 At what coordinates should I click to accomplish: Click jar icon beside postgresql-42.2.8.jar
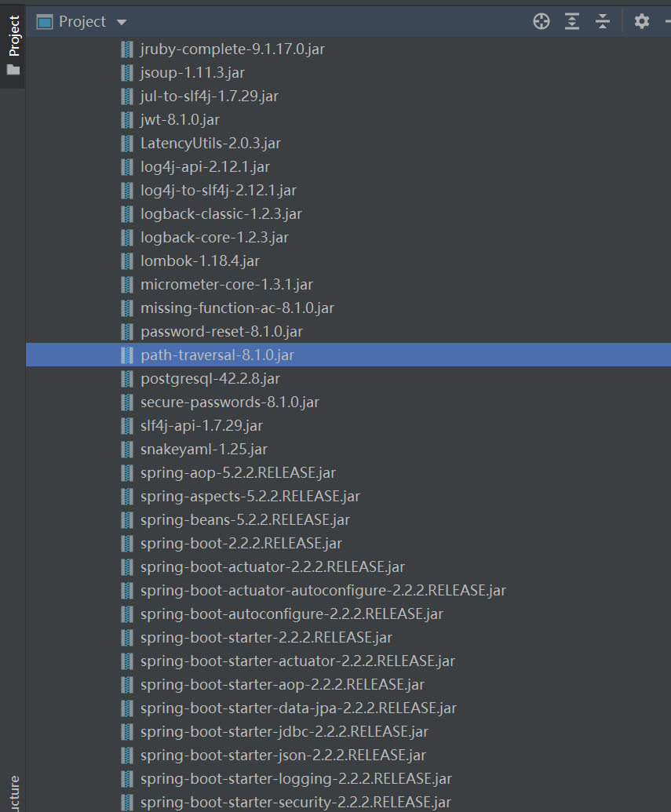(127, 379)
